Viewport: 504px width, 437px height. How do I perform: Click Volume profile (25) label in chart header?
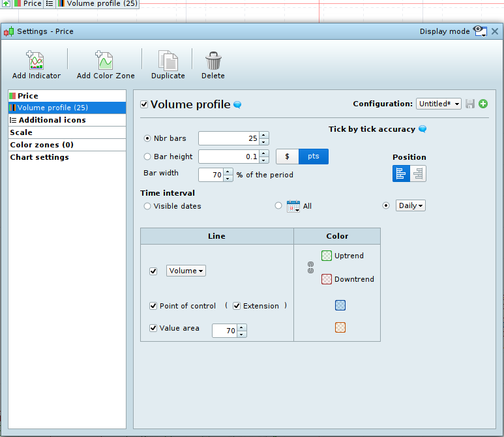[102, 3]
